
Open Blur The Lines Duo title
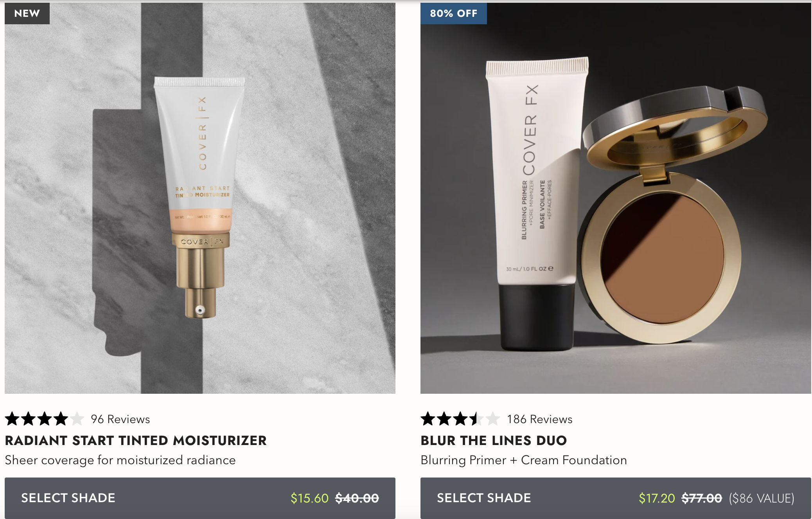point(494,440)
